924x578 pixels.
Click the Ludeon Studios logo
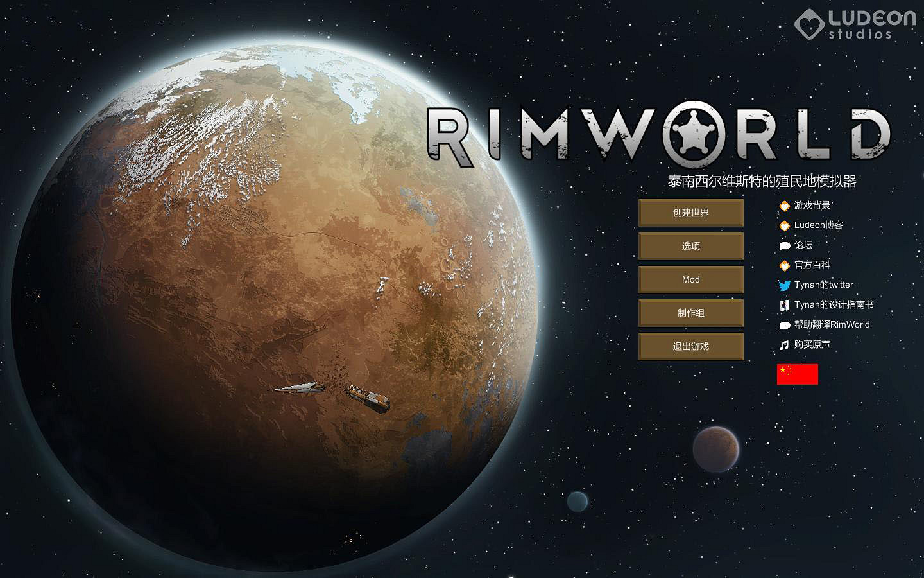pos(855,24)
